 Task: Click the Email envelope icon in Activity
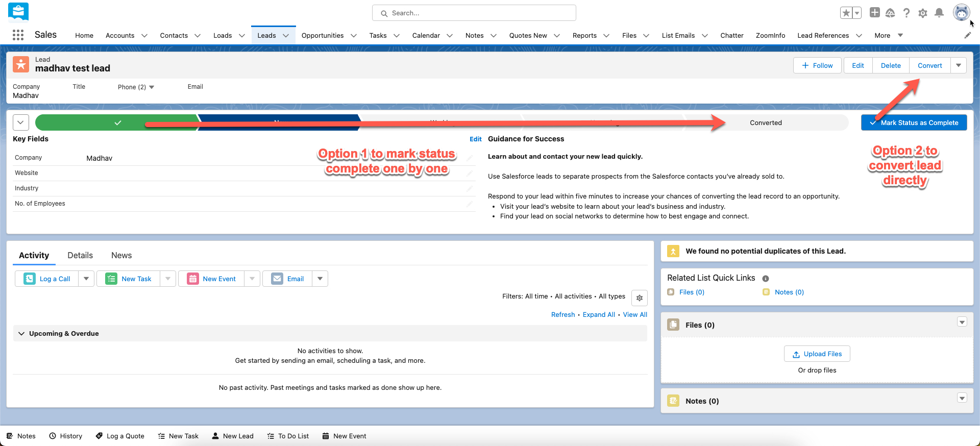coord(277,279)
